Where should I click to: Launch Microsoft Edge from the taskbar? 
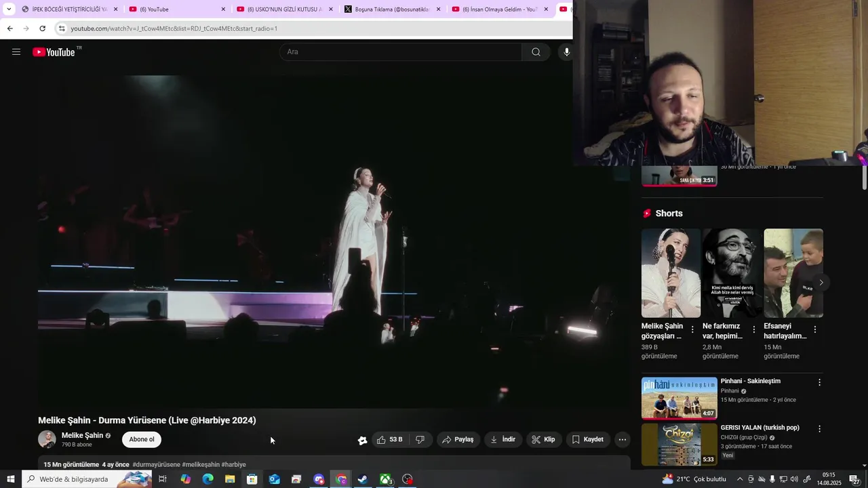click(x=208, y=479)
